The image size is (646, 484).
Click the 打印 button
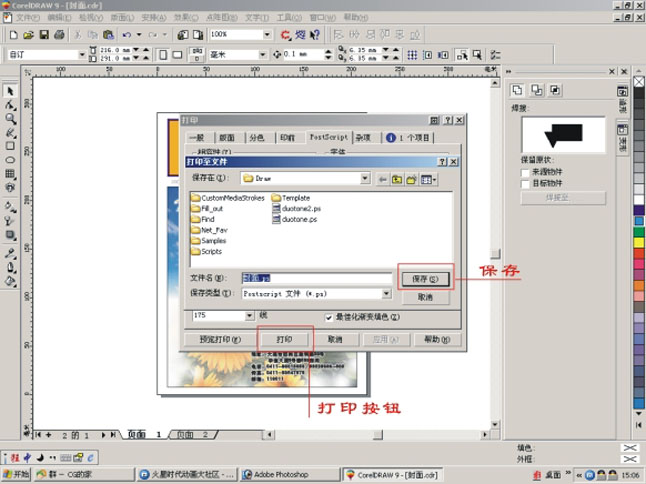[285, 340]
